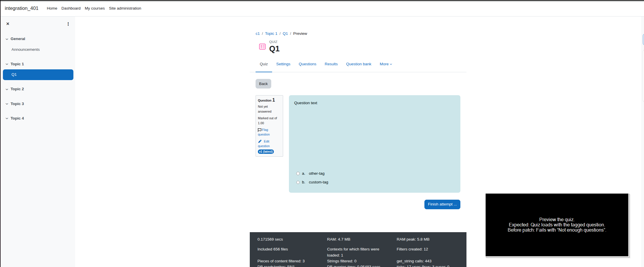Click Q1 breadcrumb link
The height and width of the screenshot is (267, 644).
(x=285, y=34)
